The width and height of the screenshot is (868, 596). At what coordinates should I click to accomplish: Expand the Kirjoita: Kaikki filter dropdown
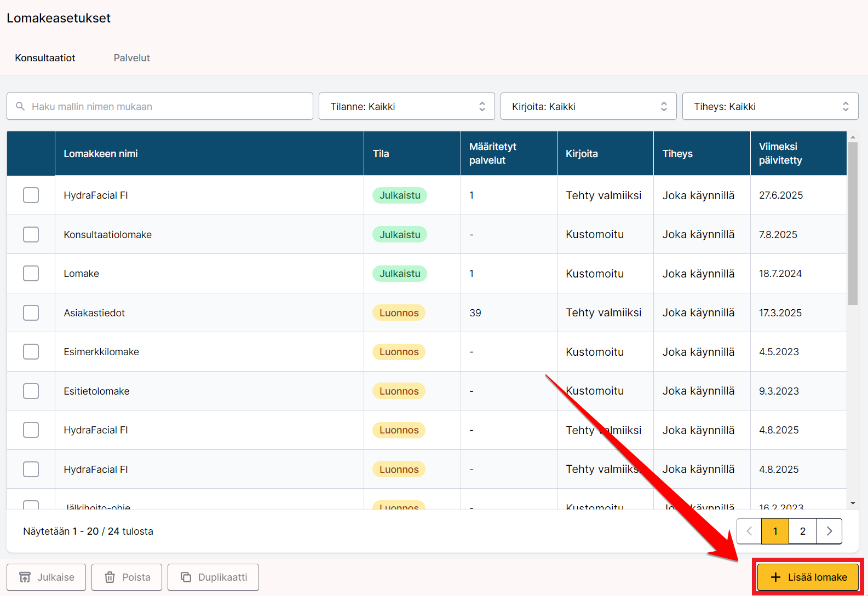coord(589,106)
